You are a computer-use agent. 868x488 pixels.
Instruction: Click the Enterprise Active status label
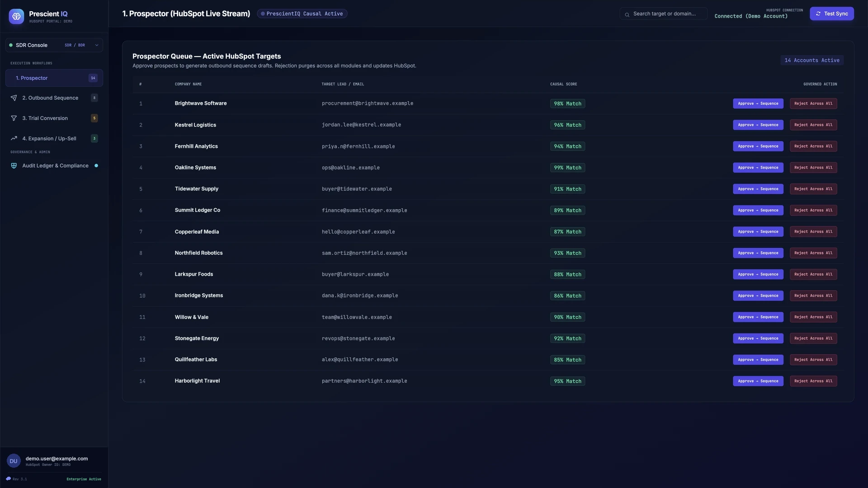pyautogui.click(x=84, y=479)
